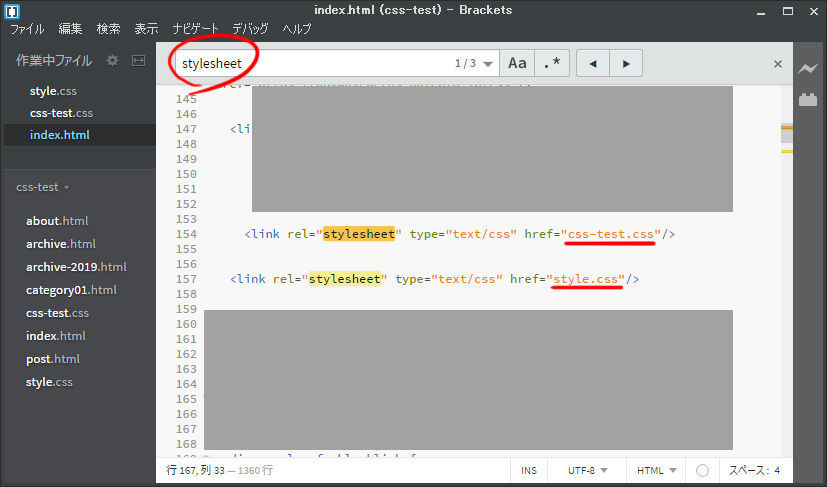
Task: Open about.html in project tree
Action: click(x=57, y=221)
